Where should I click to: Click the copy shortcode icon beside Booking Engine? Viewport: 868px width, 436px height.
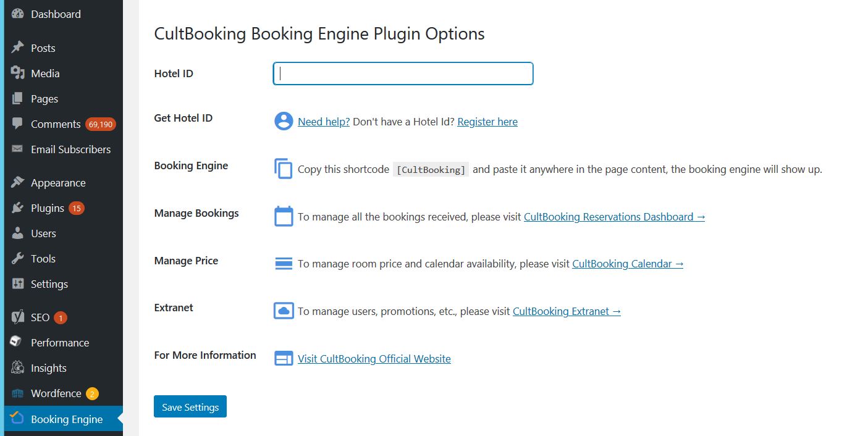click(283, 169)
